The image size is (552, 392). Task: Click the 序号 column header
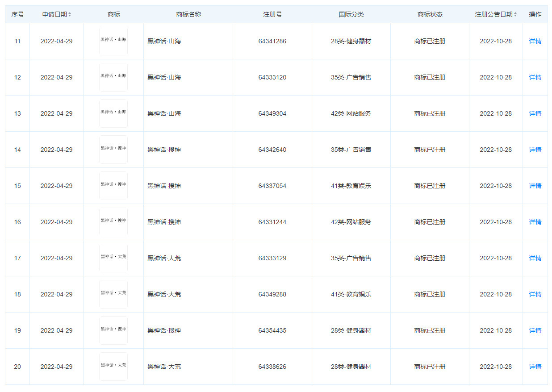point(17,14)
